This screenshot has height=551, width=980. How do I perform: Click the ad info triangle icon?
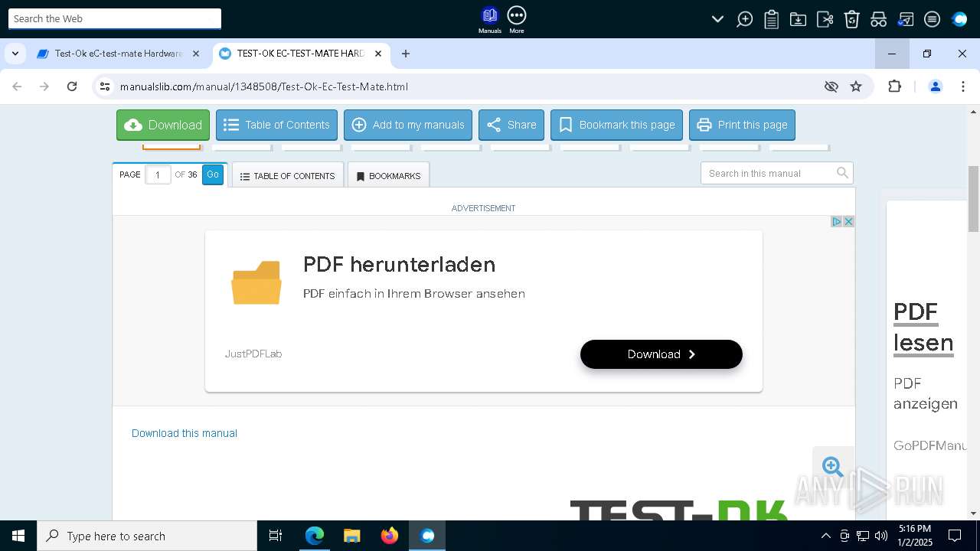[x=836, y=221]
